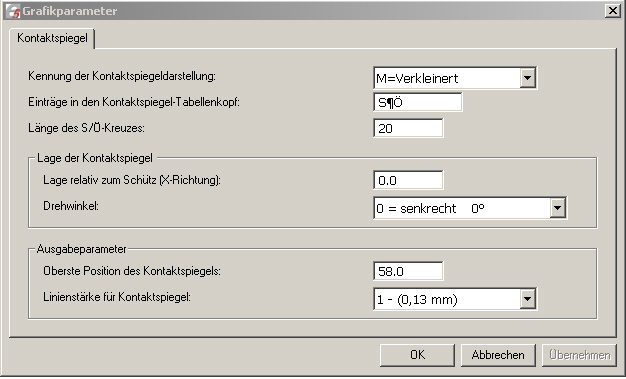The image size is (626, 379).
Task: Expand the Linienstärke für Kontaktspiegel dropdown arrow
Action: [x=527, y=299]
